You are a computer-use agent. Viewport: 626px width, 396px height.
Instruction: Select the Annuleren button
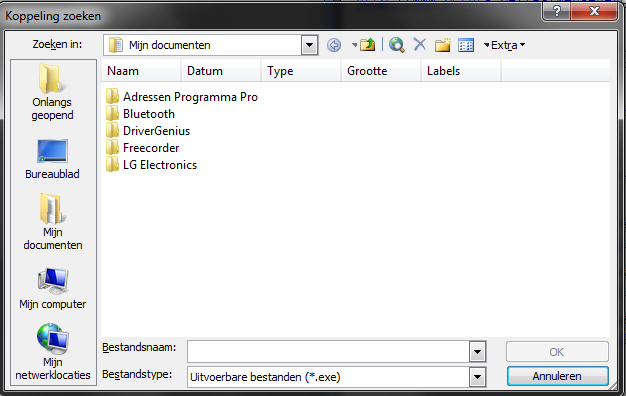click(x=557, y=376)
